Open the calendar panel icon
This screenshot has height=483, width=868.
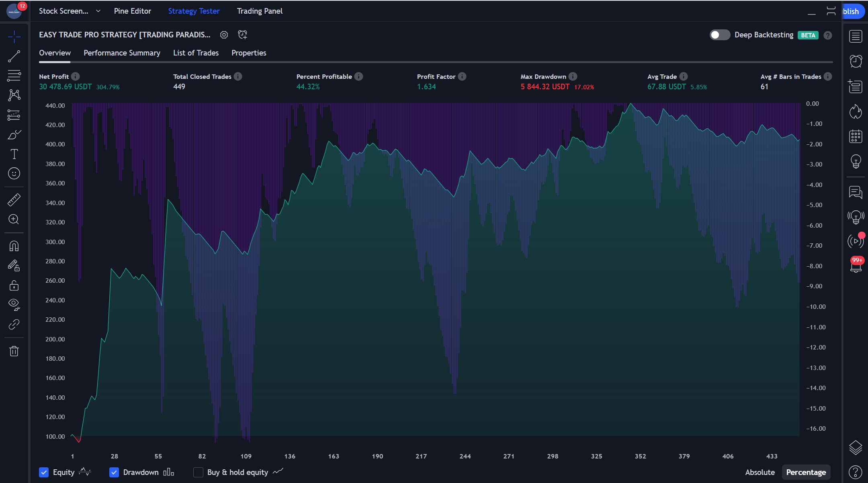coord(856,136)
